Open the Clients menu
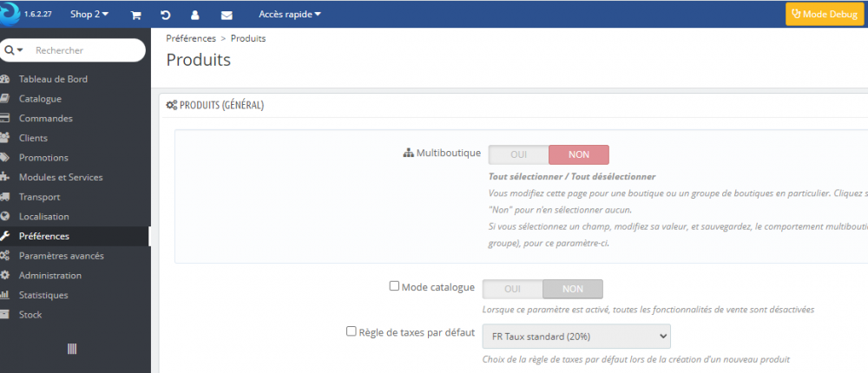The height and width of the screenshot is (373, 868). click(x=33, y=138)
